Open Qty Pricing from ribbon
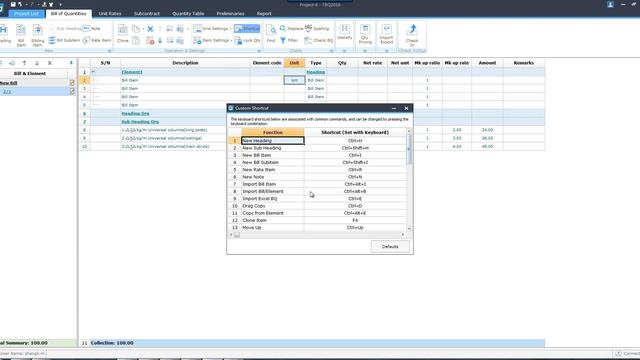The height and width of the screenshot is (360, 640). [x=365, y=34]
